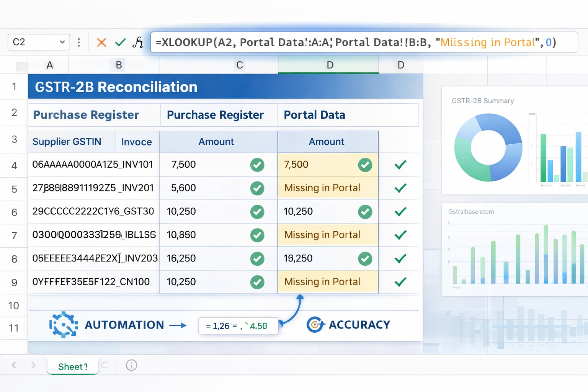Screen dimensions: 588x392
Task: Click the Accuracy target icon
Action: [x=314, y=324]
